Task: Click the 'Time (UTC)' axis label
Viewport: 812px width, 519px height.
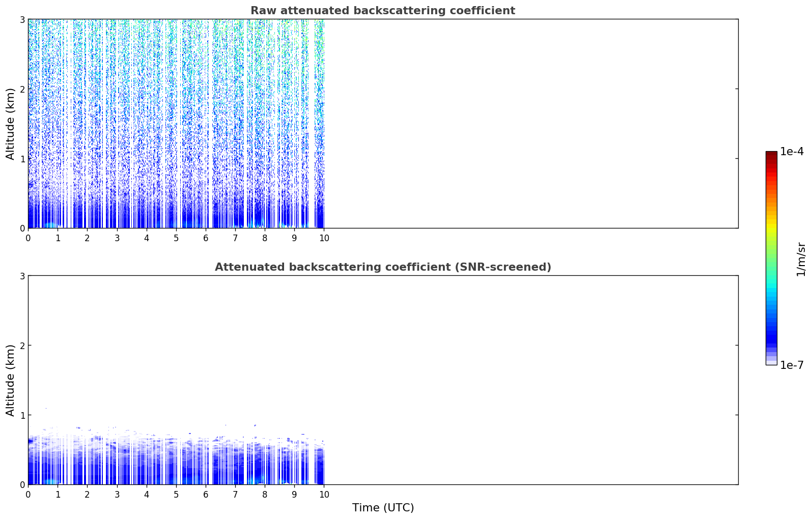Action: [x=383, y=508]
